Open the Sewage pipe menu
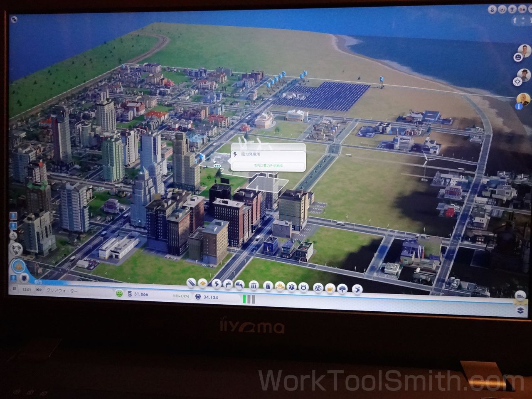The height and width of the screenshot is (399, 532). (239, 284)
